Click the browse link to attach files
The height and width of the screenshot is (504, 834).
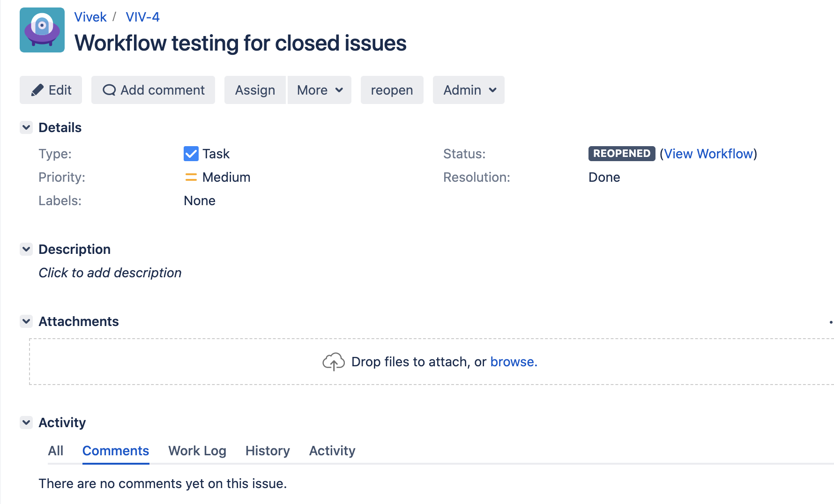pyautogui.click(x=513, y=362)
